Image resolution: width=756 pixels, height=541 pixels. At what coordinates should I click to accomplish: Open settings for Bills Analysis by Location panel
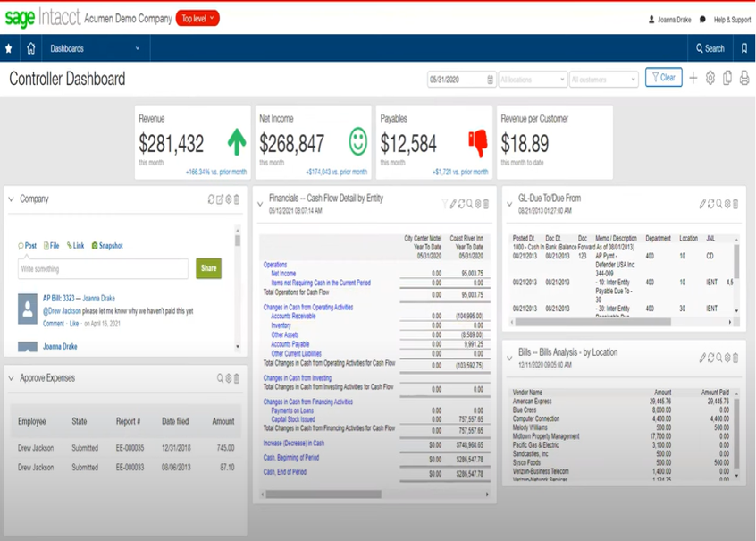point(727,358)
